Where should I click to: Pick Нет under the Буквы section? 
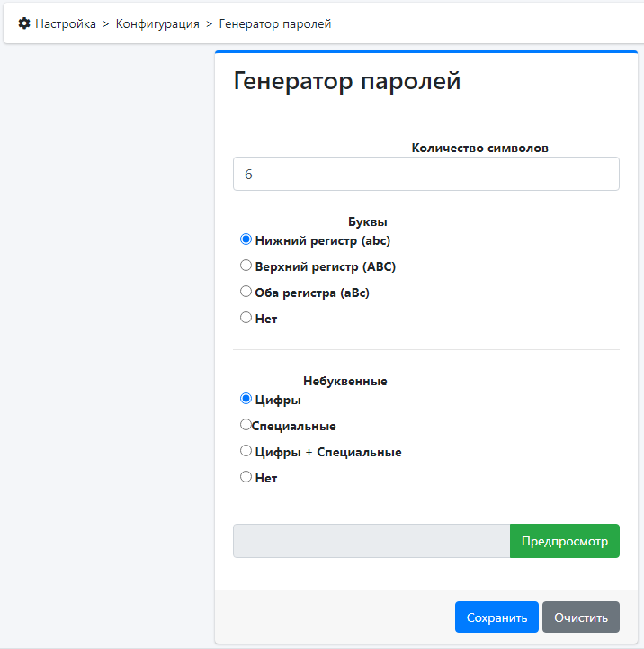[x=246, y=318]
